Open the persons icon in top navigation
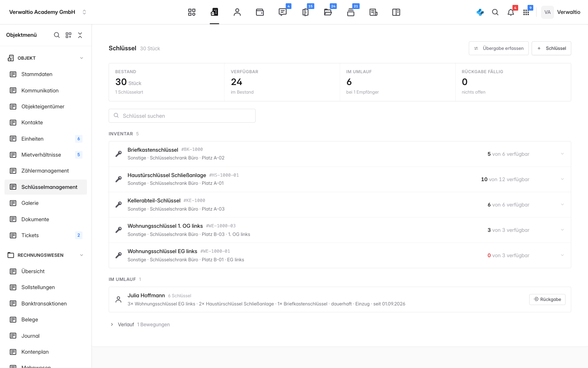Image resolution: width=588 pixels, height=368 pixels. pos(237,12)
